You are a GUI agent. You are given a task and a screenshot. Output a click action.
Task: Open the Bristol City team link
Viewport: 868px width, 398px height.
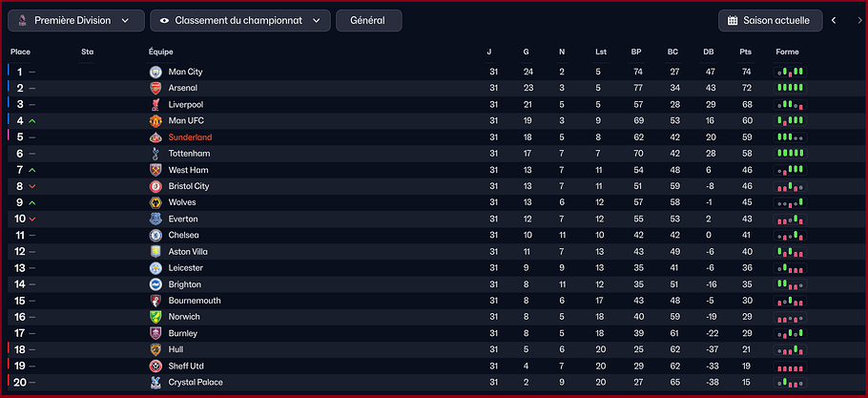[x=189, y=186]
